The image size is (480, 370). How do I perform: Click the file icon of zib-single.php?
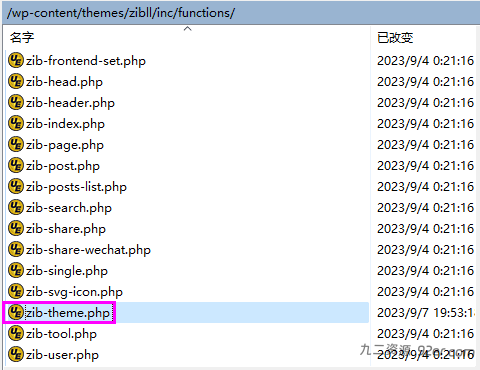(x=16, y=271)
